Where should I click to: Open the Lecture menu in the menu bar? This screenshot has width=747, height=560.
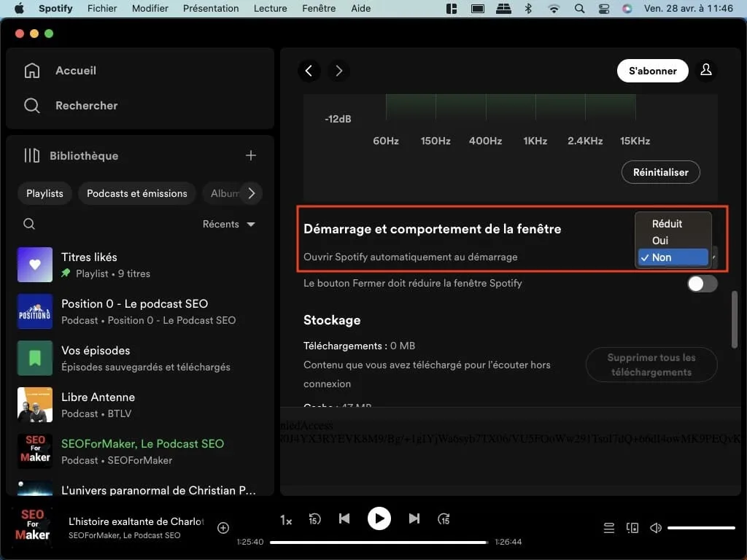pyautogui.click(x=270, y=8)
